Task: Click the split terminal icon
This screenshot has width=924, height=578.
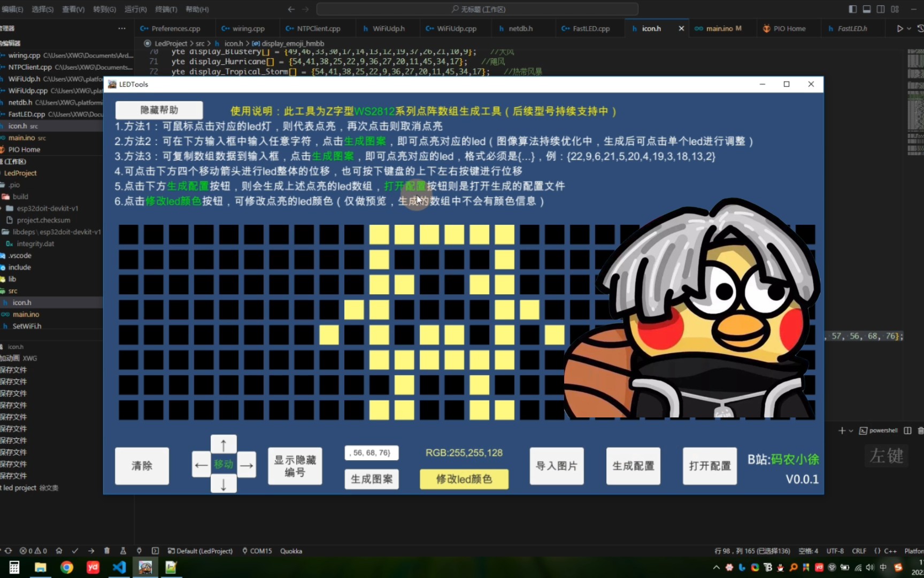Action: point(907,430)
